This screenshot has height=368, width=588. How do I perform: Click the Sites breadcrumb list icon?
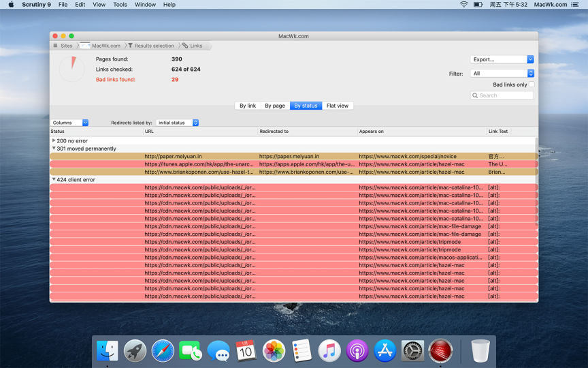pyautogui.click(x=56, y=46)
